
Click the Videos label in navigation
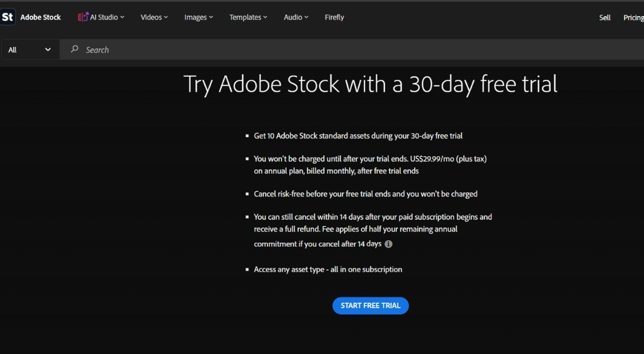(x=151, y=17)
